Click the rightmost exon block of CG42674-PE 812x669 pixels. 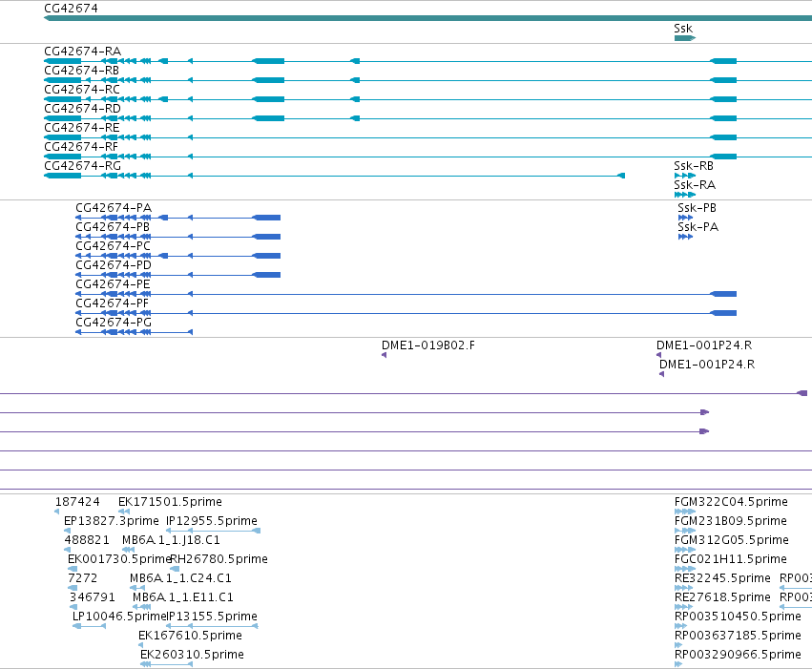[x=723, y=294]
